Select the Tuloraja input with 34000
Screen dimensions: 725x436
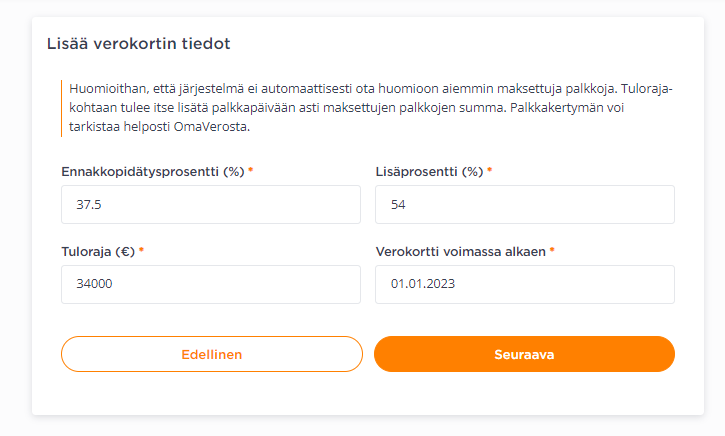pos(211,284)
